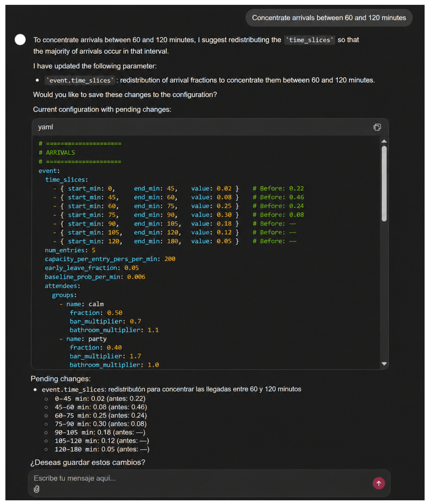Attach a file using the paperclip icon
Image resolution: width=430 pixels, height=504 pixels.
pos(37,489)
